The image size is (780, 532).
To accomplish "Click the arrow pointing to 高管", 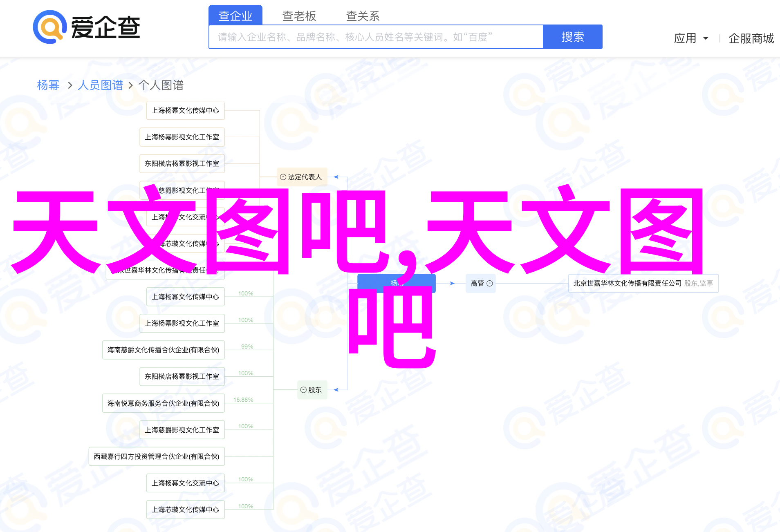I will point(452,283).
